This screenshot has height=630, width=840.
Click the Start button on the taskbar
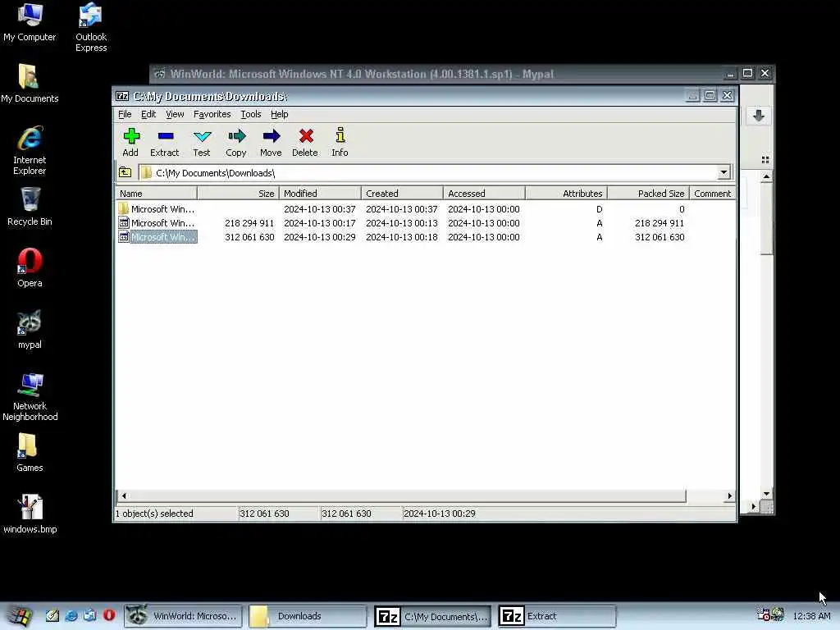pos(20,616)
